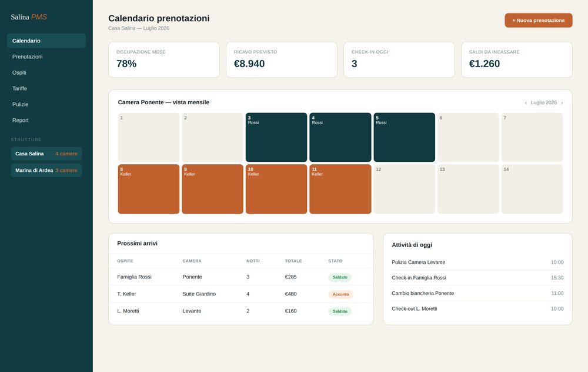
Task: Open Keller booking on day 9
Action: (212, 189)
